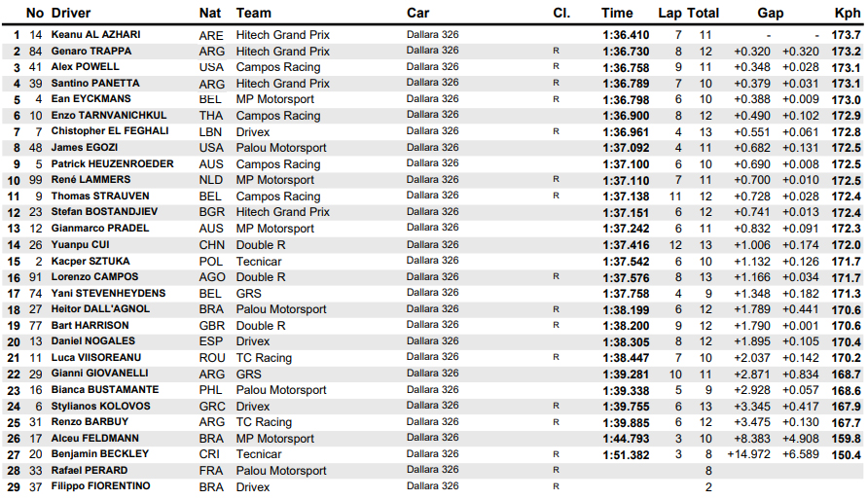The width and height of the screenshot is (868, 500).
Task: Select the Kph column header
Action: [x=848, y=14]
